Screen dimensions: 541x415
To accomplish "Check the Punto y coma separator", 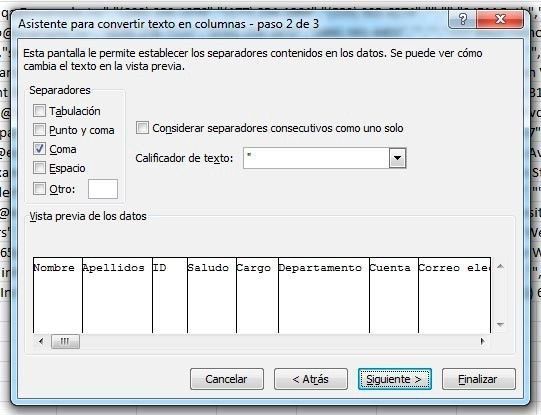I will click(39, 130).
